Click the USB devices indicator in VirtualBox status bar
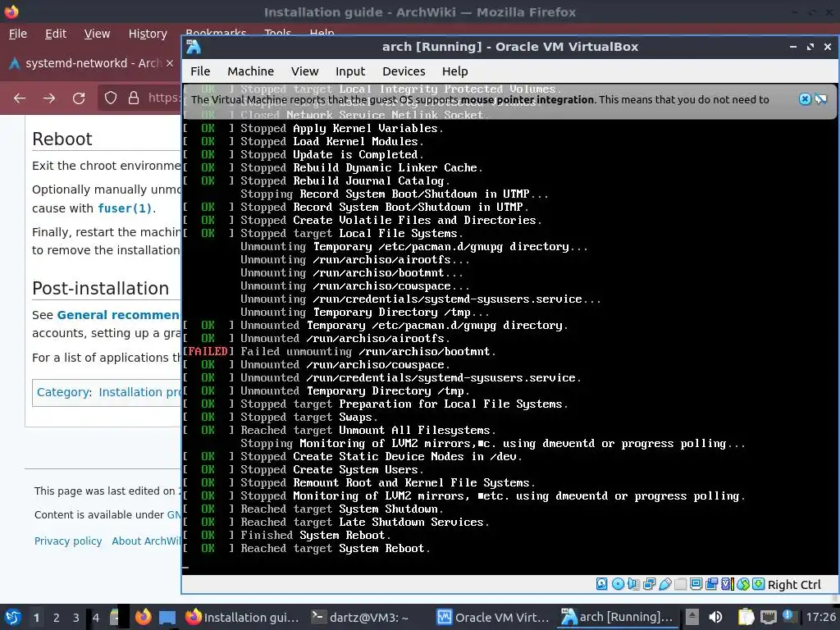Image resolution: width=840 pixels, height=630 pixels. coord(664,584)
